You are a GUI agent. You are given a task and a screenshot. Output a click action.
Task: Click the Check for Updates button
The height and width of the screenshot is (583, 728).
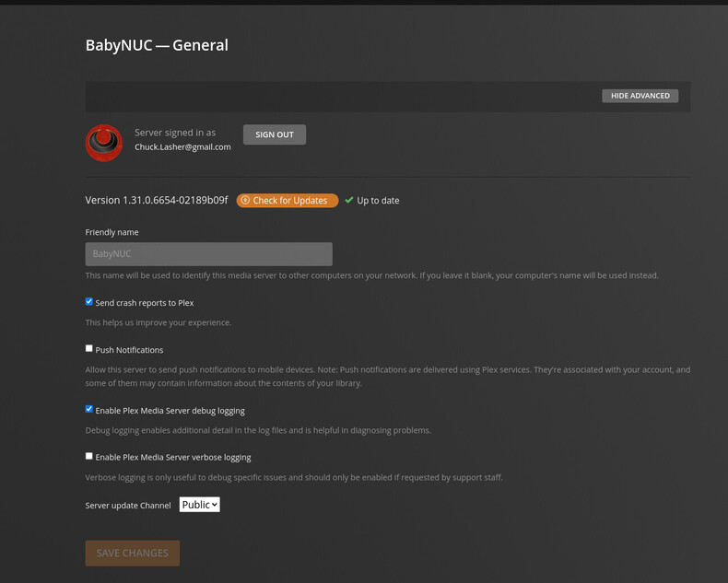point(288,201)
